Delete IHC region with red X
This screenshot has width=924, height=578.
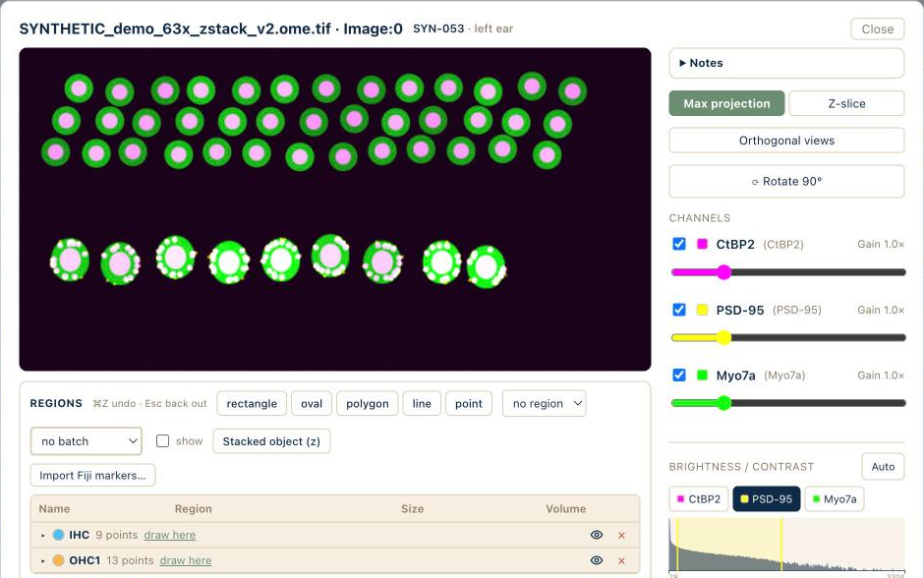click(x=621, y=536)
